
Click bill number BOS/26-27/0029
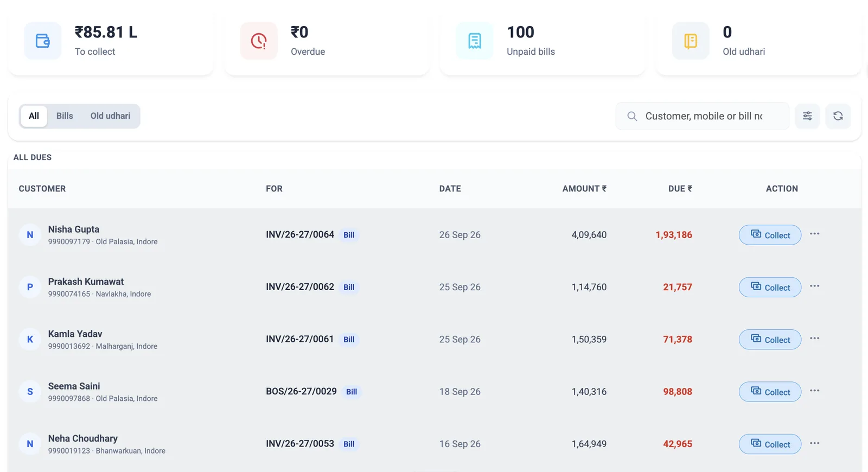301,391
